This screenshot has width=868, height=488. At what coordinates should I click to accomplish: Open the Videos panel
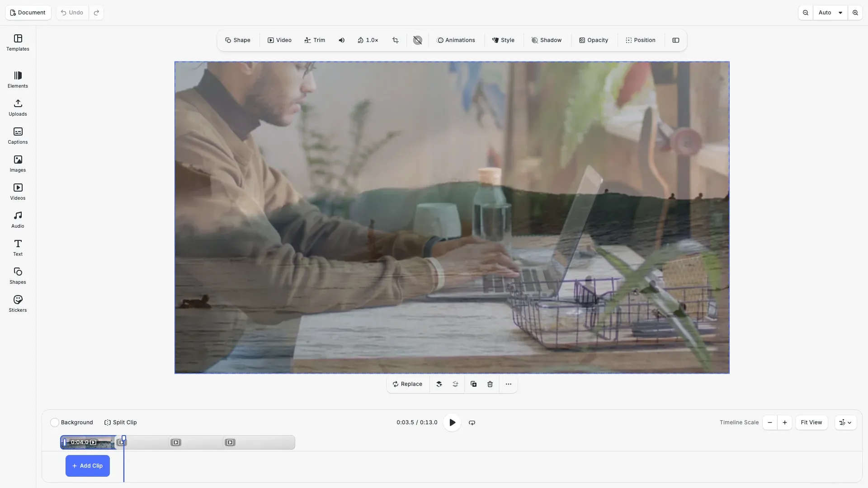point(18,192)
